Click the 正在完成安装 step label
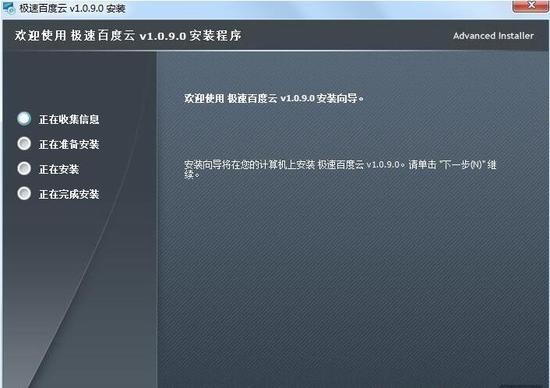Image resolution: width=550 pixels, height=388 pixels. 69,194
